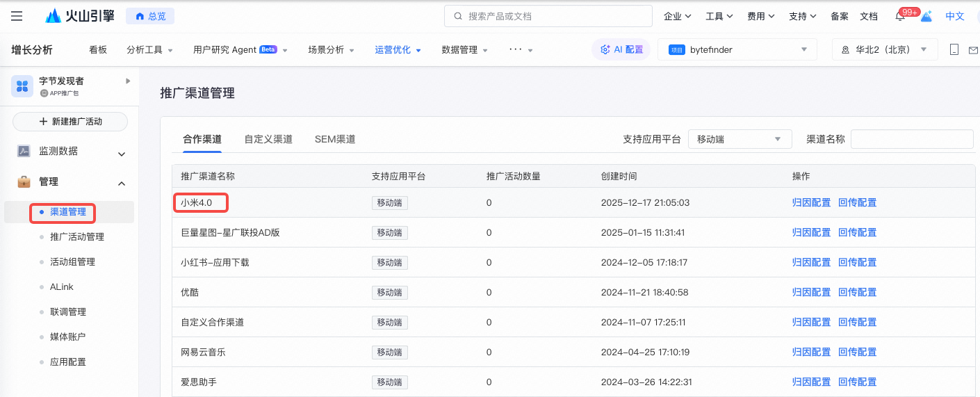Open 支持应用平台 移动端 dropdown
Image resolution: width=980 pixels, height=397 pixels.
tap(740, 139)
